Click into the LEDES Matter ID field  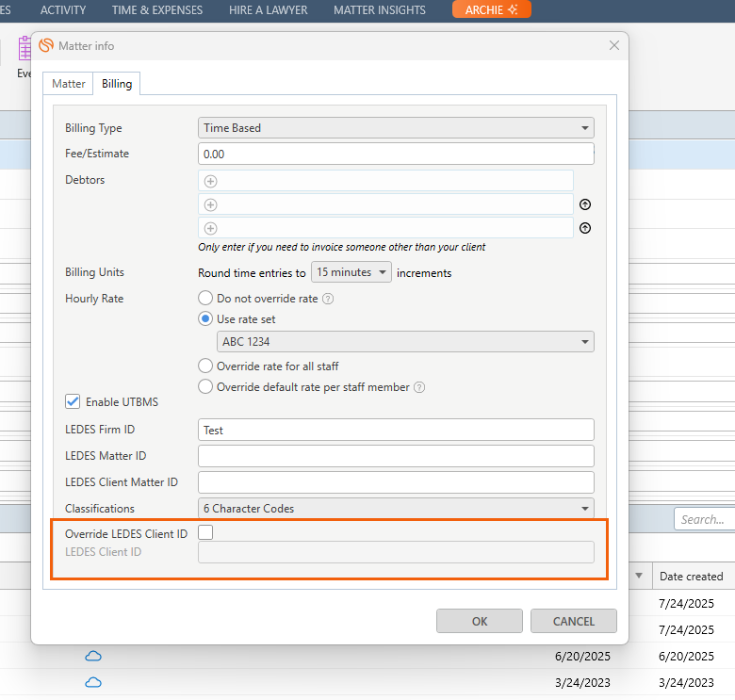[x=396, y=456]
